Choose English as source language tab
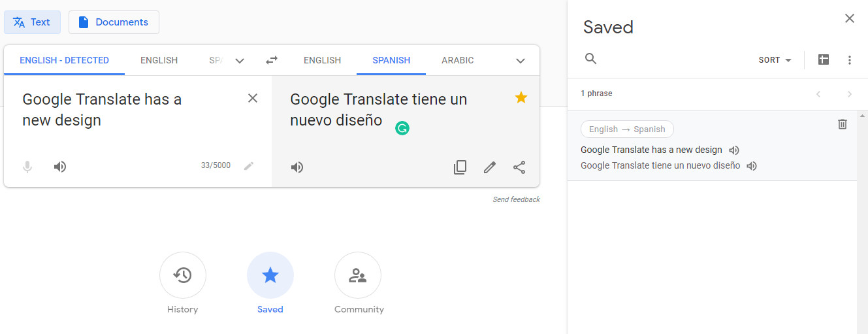The height and width of the screenshot is (334, 868). coord(159,60)
